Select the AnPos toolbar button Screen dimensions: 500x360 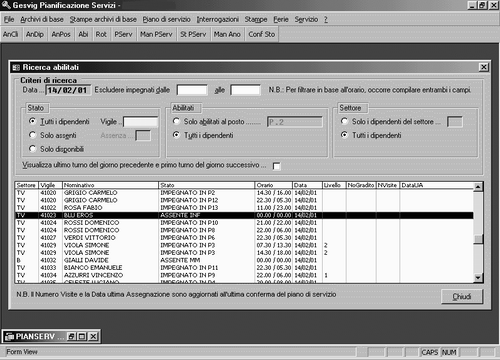61,34
